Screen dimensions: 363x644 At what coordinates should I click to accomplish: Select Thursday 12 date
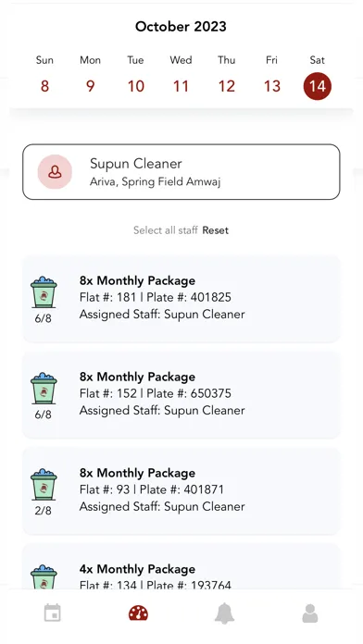click(227, 86)
